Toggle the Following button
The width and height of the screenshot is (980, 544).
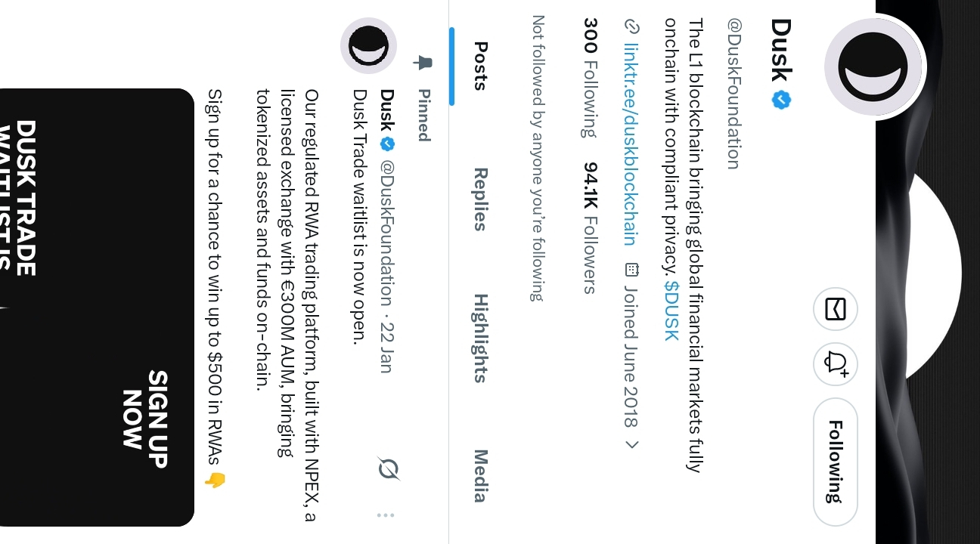pos(836,462)
